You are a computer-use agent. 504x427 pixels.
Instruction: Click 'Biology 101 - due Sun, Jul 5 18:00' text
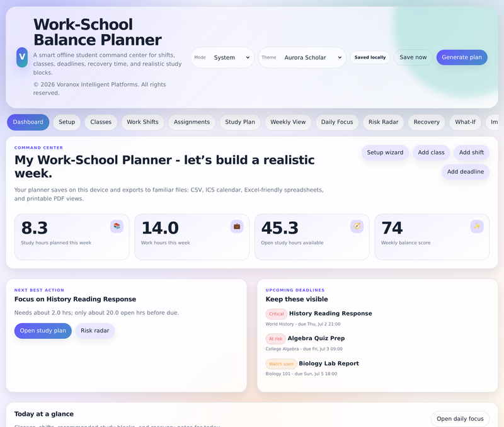(301, 374)
